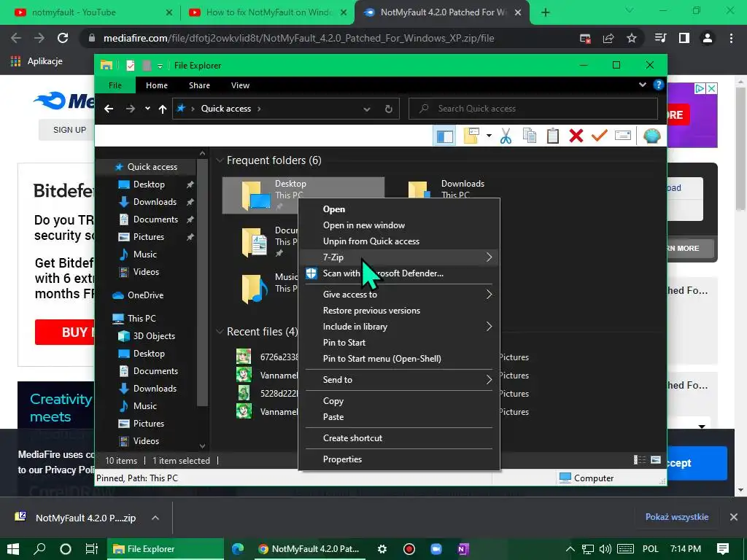The width and height of the screenshot is (747, 560).
Task: Open Chrome side panel icon
Action: (684, 38)
